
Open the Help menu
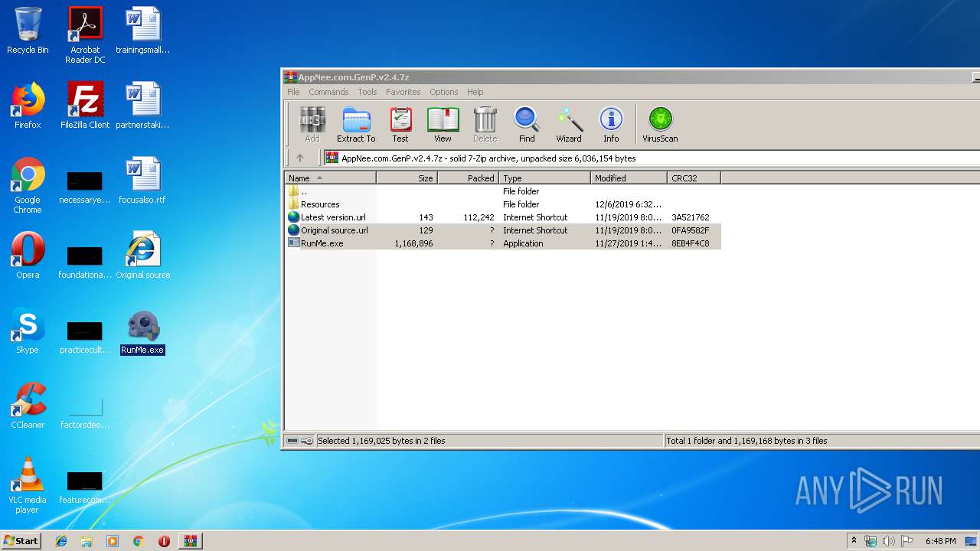(475, 92)
